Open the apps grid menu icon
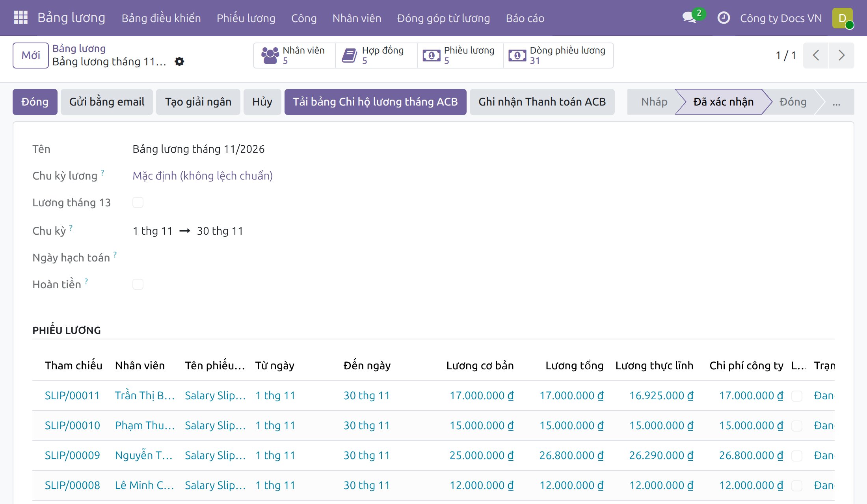Screen dimensions: 867x504 click(x=20, y=18)
